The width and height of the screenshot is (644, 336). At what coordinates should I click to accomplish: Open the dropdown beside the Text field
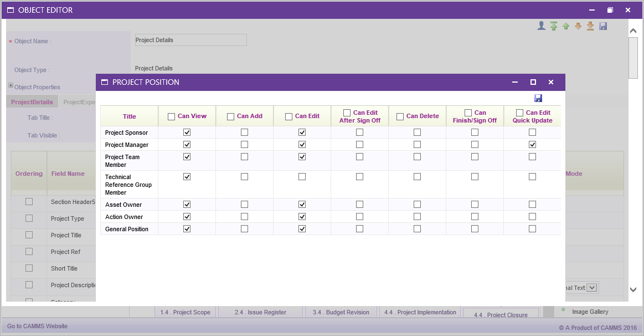[x=592, y=287]
